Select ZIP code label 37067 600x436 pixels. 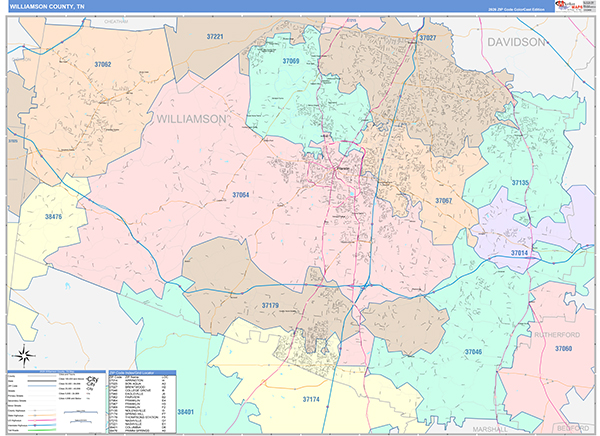pyautogui.click(x=443, y=201)
